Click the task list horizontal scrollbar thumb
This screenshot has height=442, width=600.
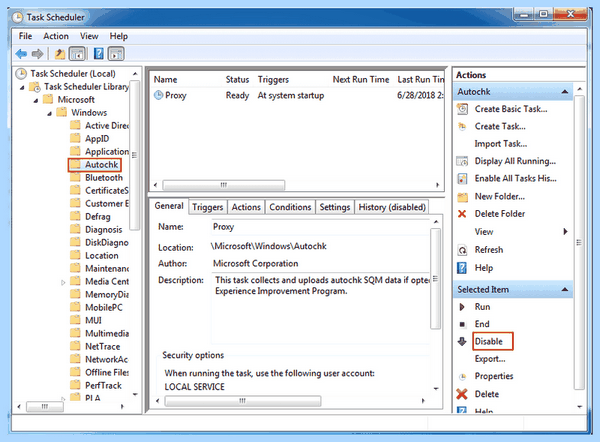point(224,185)
